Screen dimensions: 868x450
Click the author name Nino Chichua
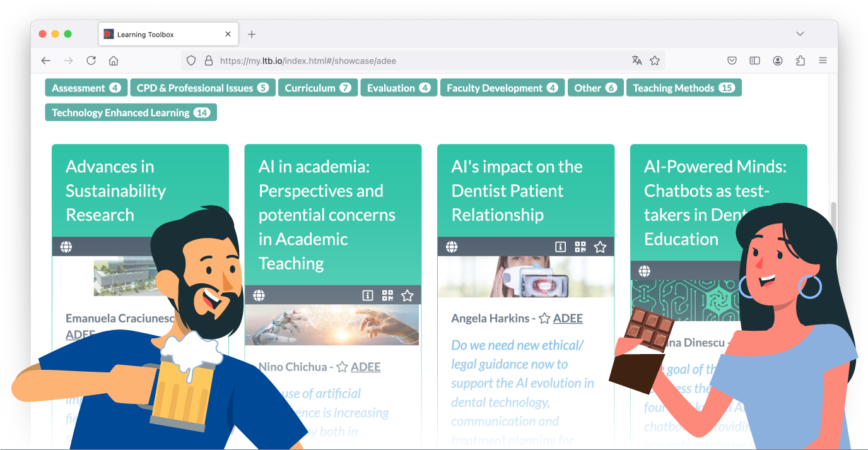click(x=293, y=367)
